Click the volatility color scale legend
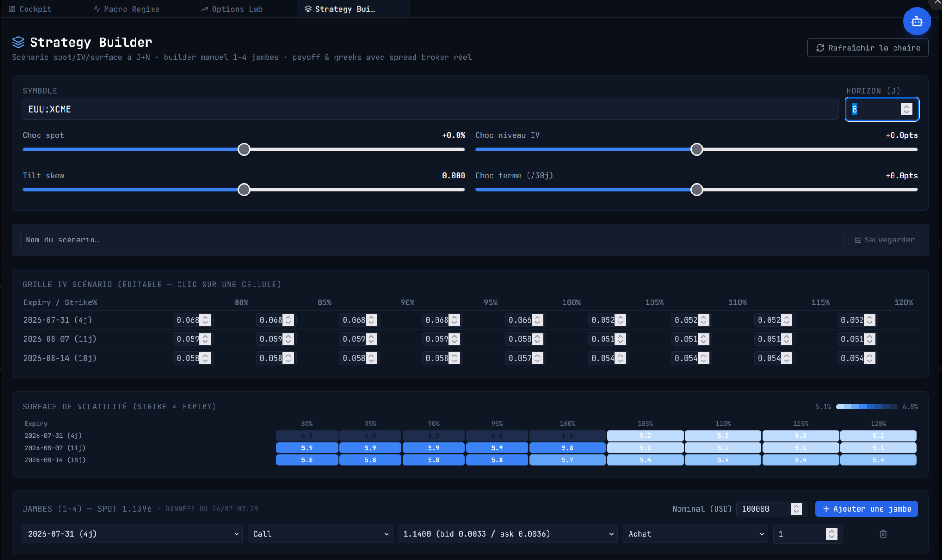Screen dimensions: 942x560 [867, 407]
